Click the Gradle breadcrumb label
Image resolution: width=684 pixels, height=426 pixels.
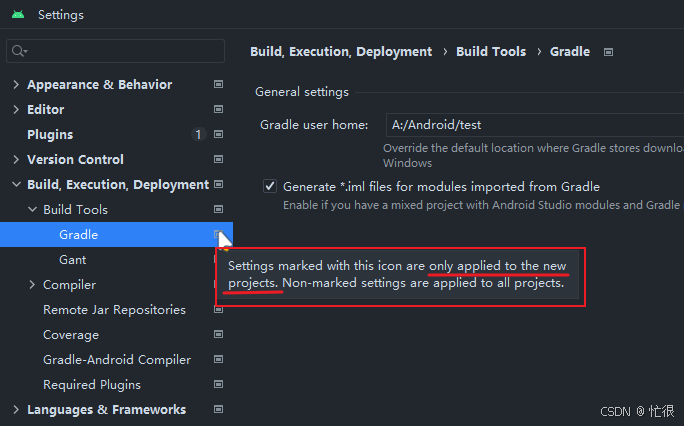point(570,52)
